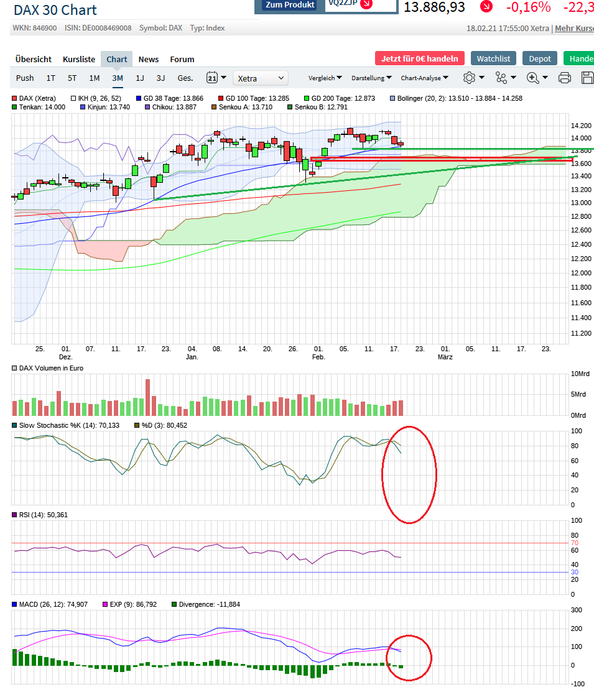Click the Depot button
This screenshot has width=594, height=700.
539,58
